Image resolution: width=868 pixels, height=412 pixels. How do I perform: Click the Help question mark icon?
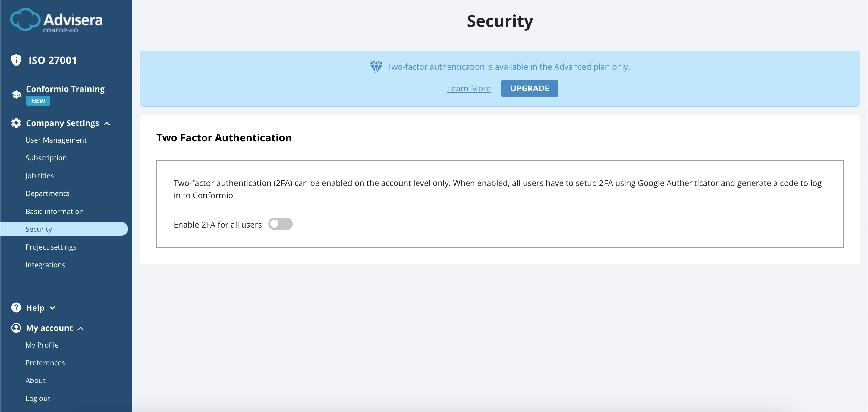point(16,307)
